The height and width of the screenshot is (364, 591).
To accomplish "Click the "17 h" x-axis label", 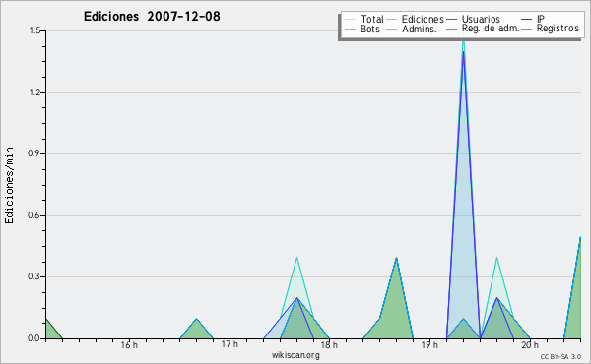I will coord(230,344).
